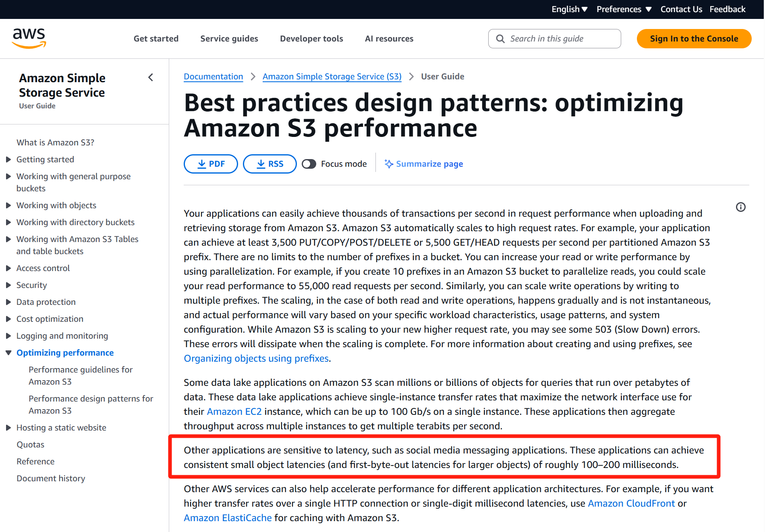Follow Organizing objects using prefixes link
This screenshot has width=765, height=532.
(x=256, y=358)
